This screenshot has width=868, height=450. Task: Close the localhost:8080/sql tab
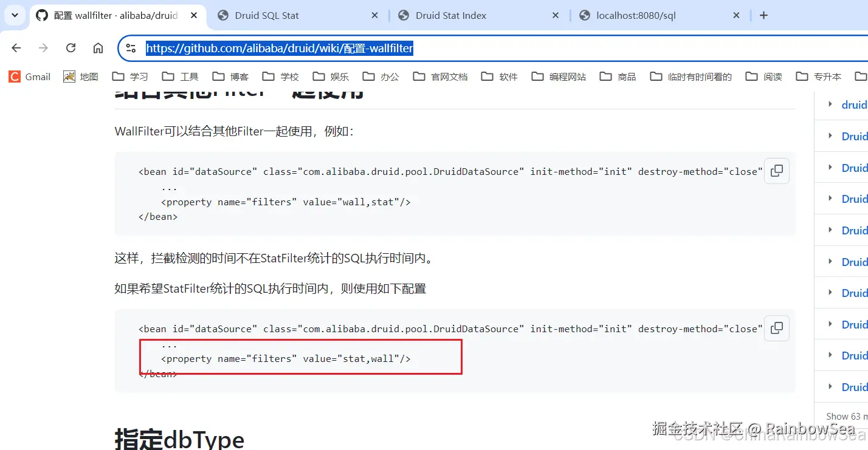click(737, 16)
